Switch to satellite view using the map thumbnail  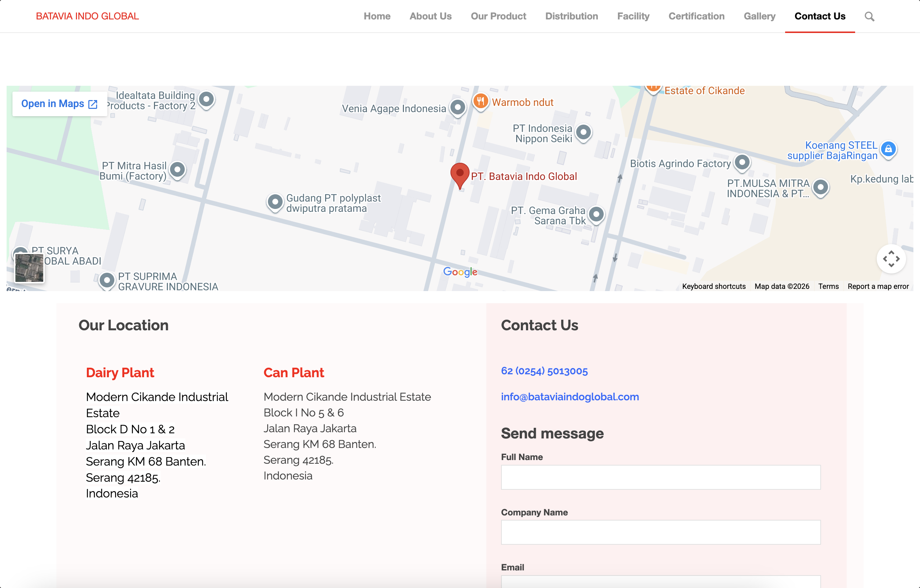point(29,268)
